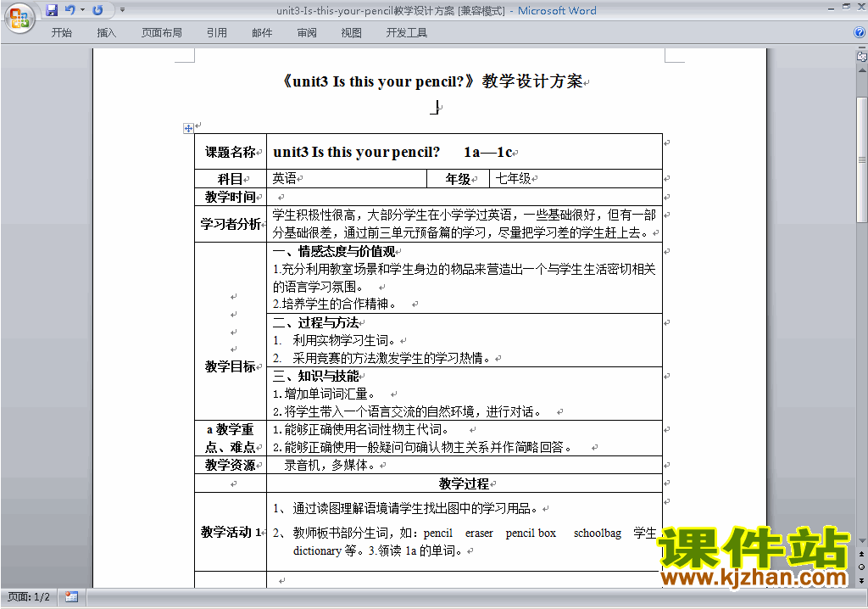Click the macro recording icon in status bar
The image size is (868, 609).
point(71,597)
